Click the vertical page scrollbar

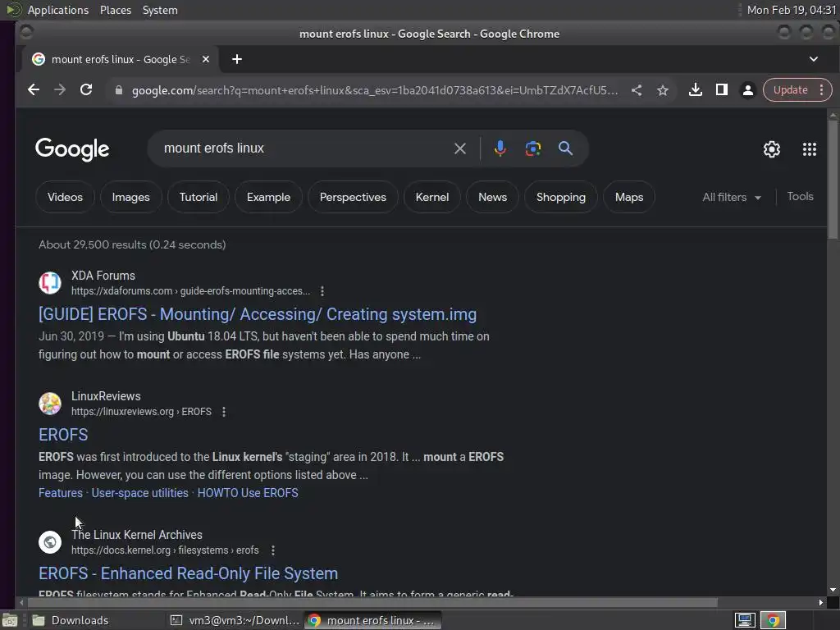(833, 180)
